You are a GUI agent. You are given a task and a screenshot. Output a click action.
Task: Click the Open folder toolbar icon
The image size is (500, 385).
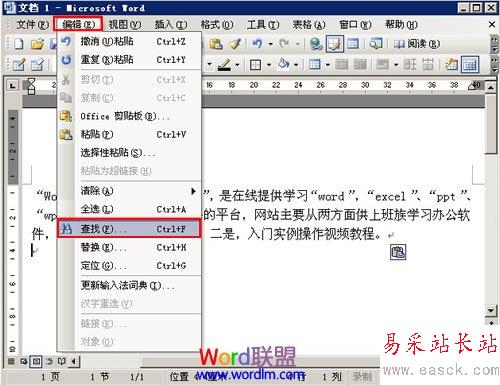37,44
